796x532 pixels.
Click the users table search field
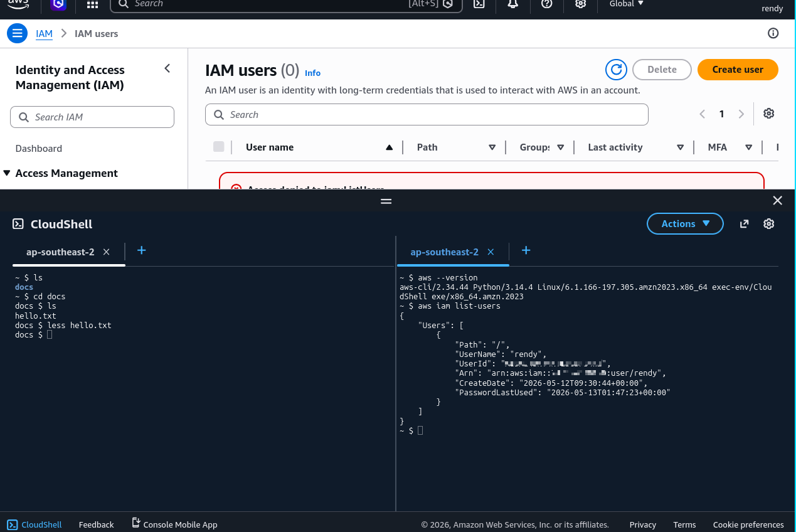point(427,115)
